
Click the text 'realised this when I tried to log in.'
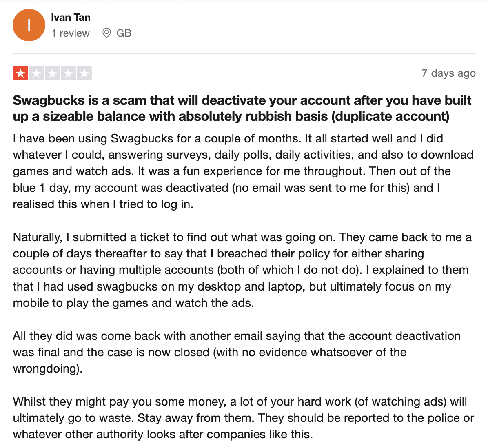103,204
